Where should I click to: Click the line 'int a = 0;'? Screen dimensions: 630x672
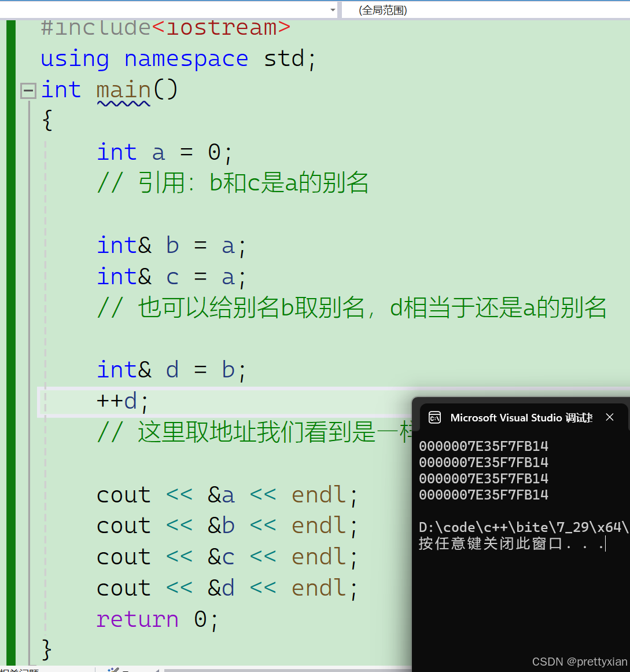click(x=165, y=153)
